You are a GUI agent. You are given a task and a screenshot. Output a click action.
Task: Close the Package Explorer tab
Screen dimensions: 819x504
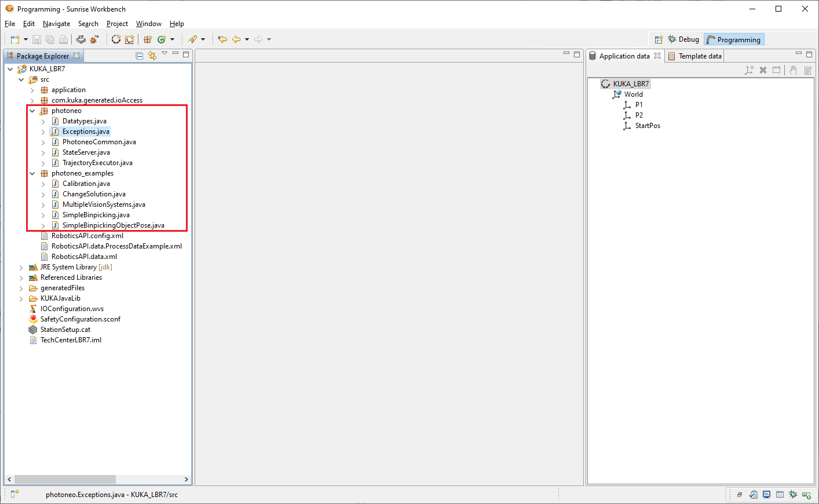[76, 56]
